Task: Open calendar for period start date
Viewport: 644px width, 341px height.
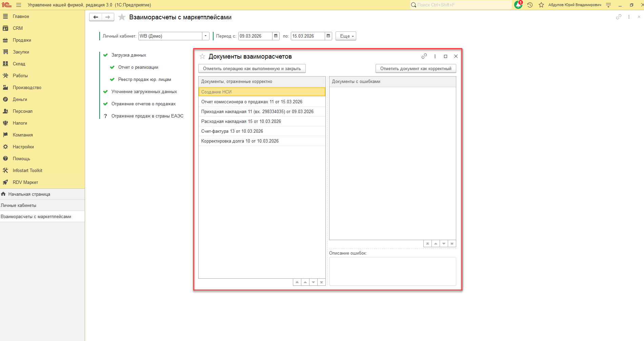Action: tap(276, 36)
